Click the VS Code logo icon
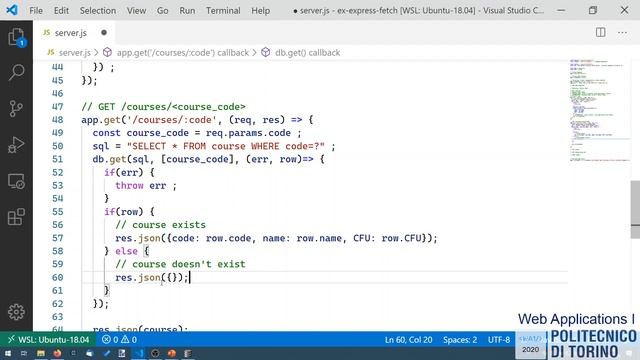The width and height of the screenshot is (640, 360). (x=12, y=9)
